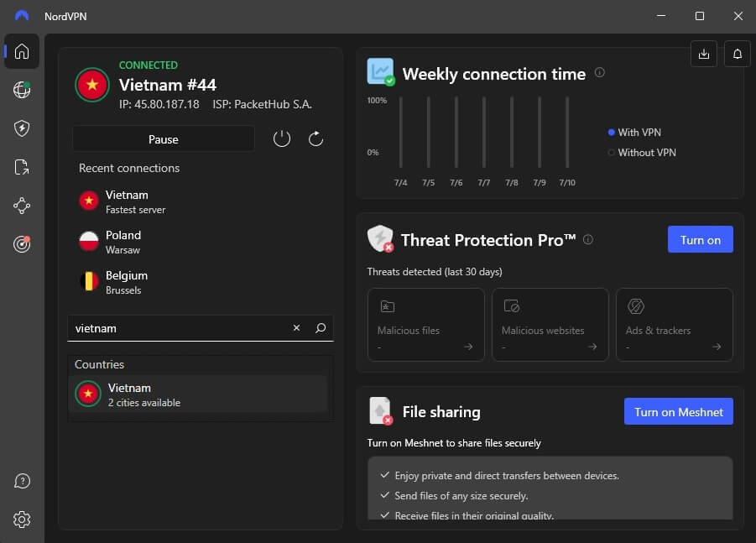Open File sharing from the sidebar
Viewport: 756px width, 543px height.
(x=21, y=167)
